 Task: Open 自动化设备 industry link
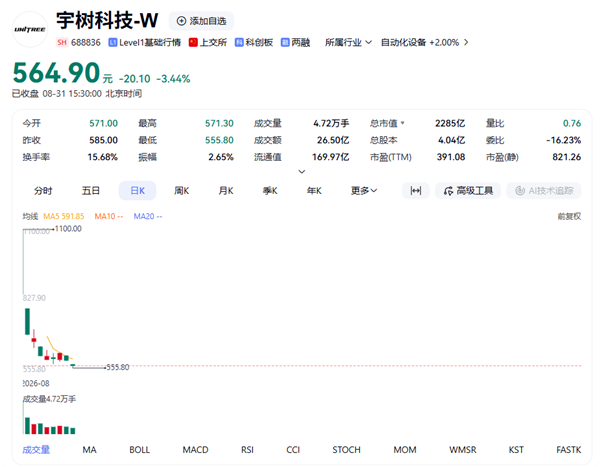click(420, 42)
